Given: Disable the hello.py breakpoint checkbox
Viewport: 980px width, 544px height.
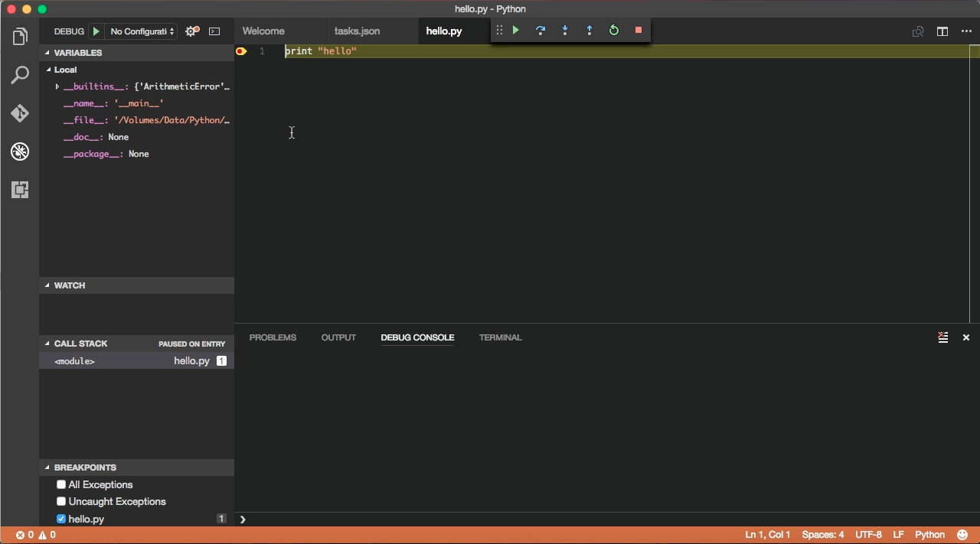Looking at the screenshot, I should (x=61, y=519).
